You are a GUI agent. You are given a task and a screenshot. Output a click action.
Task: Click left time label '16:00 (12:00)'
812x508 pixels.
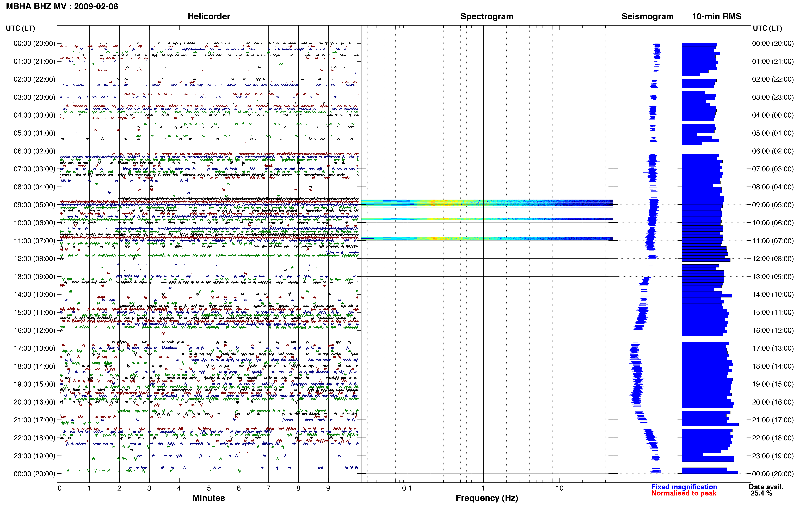click(x=34, y=331)
